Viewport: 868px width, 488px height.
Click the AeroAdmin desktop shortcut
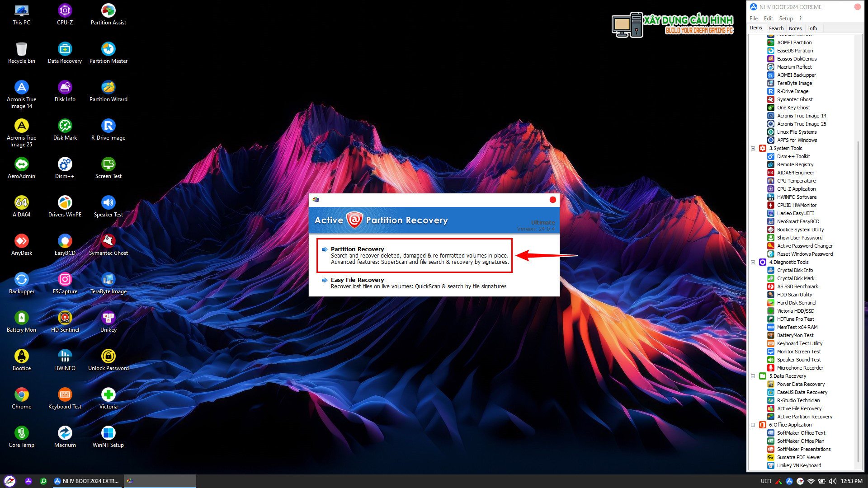coord(21,168)
